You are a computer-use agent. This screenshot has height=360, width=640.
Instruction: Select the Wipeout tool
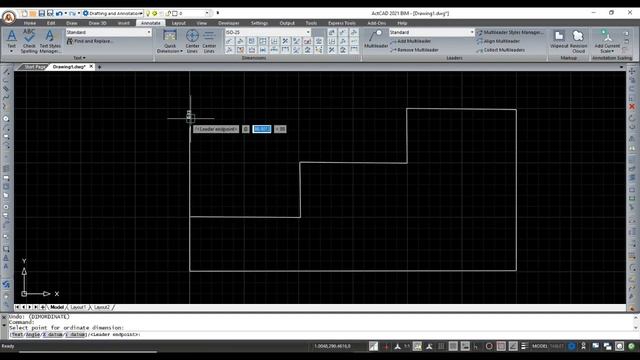click(559, 39)
